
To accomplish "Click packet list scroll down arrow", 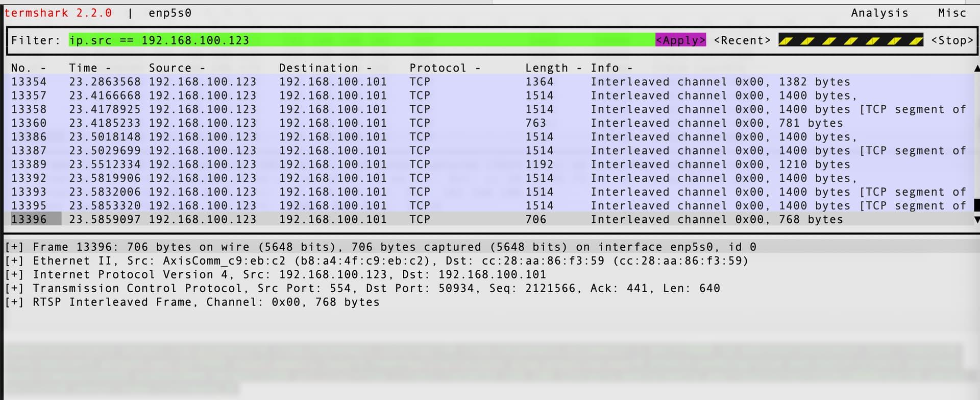I will coord(977,220).
